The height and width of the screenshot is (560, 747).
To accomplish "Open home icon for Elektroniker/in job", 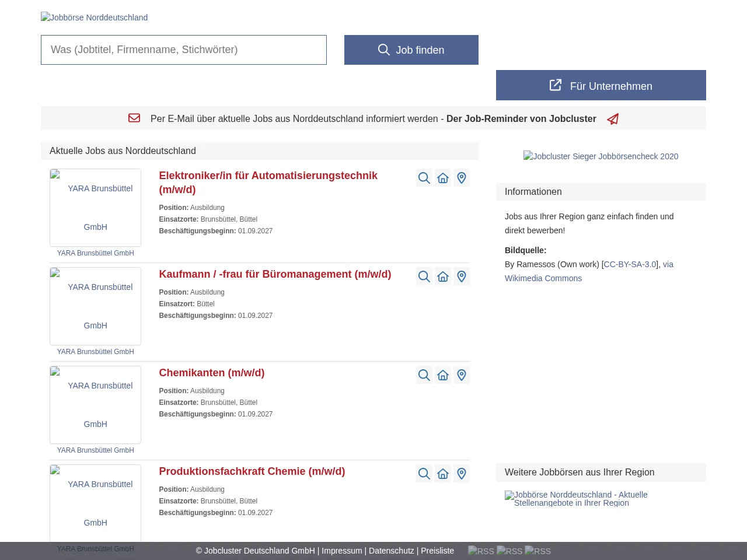I will 443,178.
